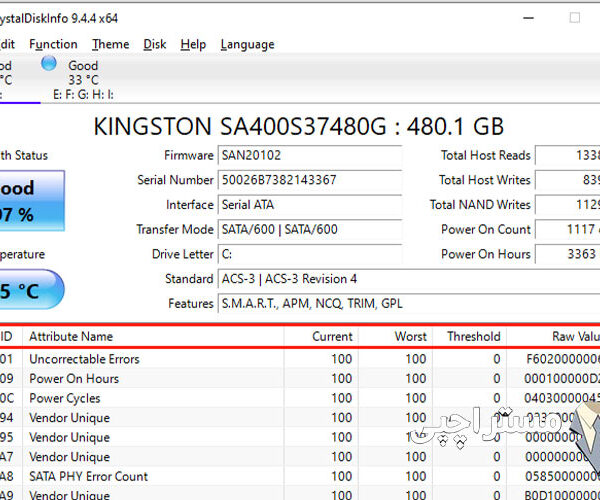
Task: Select the Power Cycles attribute row
Action: pyautogui.click(x=300, y=398)
